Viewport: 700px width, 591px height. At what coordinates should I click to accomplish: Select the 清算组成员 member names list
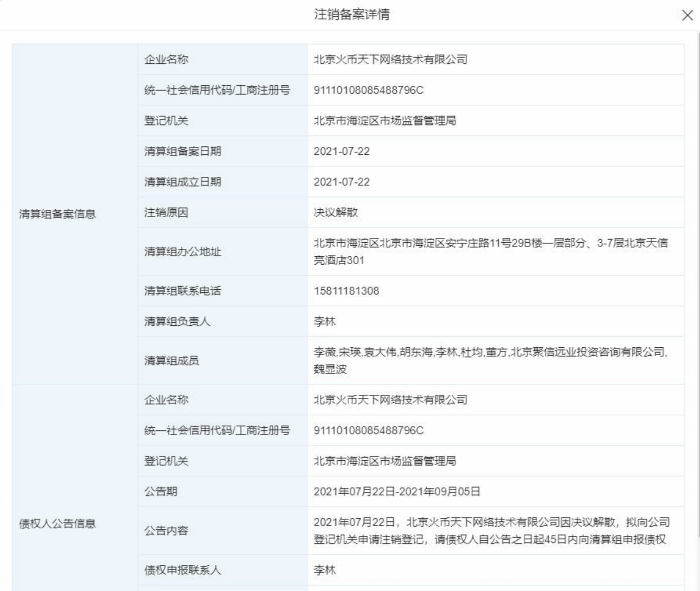click(x=490, y=360)
